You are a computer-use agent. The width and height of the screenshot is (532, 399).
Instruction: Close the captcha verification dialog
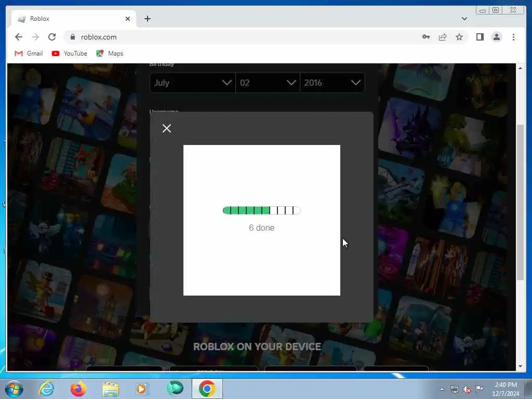pos(167,128)
